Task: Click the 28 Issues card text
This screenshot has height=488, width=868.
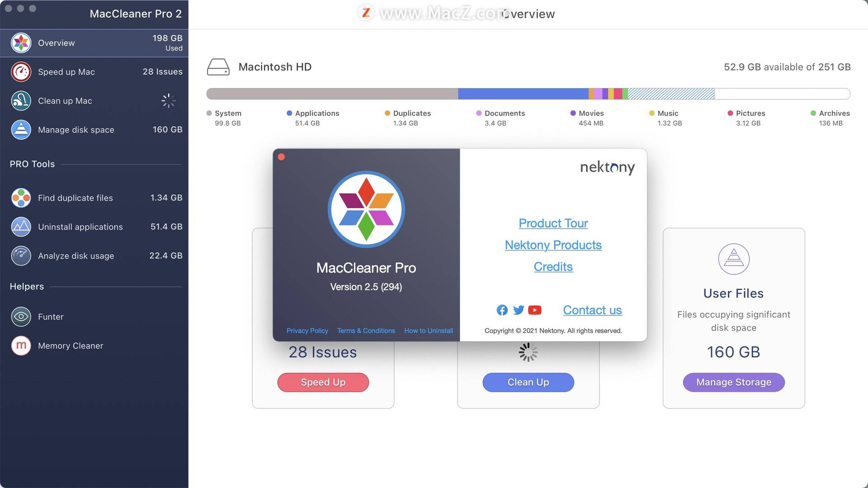Action: pyautogui.click(x=323, y=352)
